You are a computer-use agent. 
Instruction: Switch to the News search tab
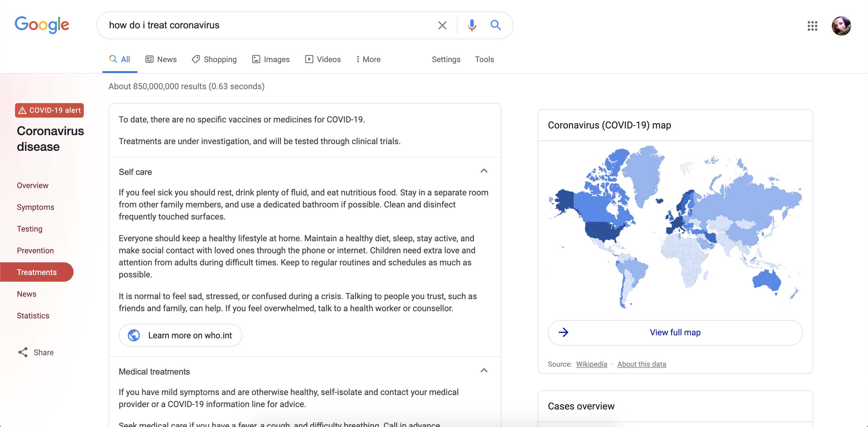[x=161, y=59]
